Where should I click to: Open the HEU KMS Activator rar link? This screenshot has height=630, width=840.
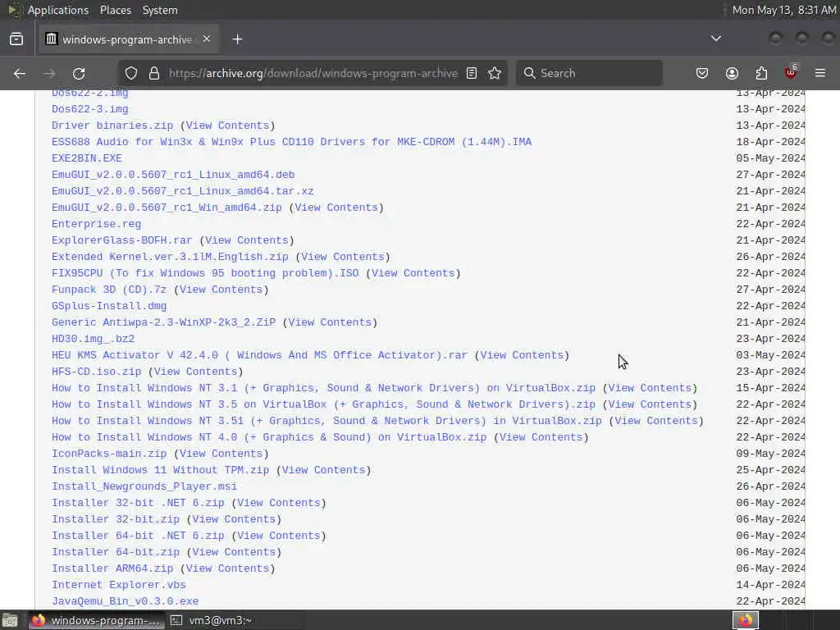click(x=259, y=355)
